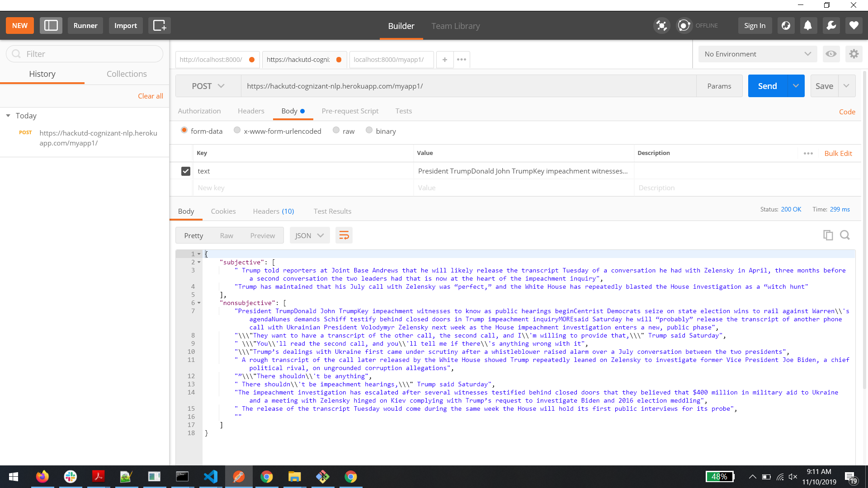Switch to the Collections tab

[127, 74]
